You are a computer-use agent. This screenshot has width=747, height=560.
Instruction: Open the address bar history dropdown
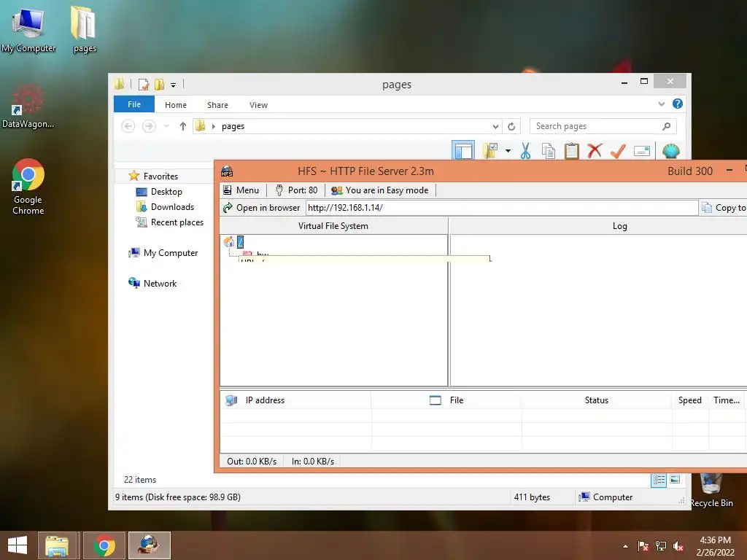[x=495, y=126]
